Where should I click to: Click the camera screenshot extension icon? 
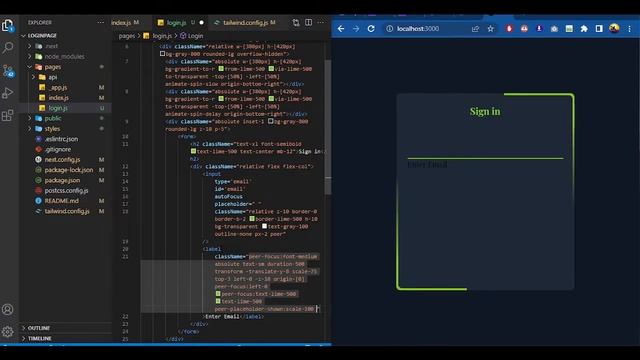point(554,29)
